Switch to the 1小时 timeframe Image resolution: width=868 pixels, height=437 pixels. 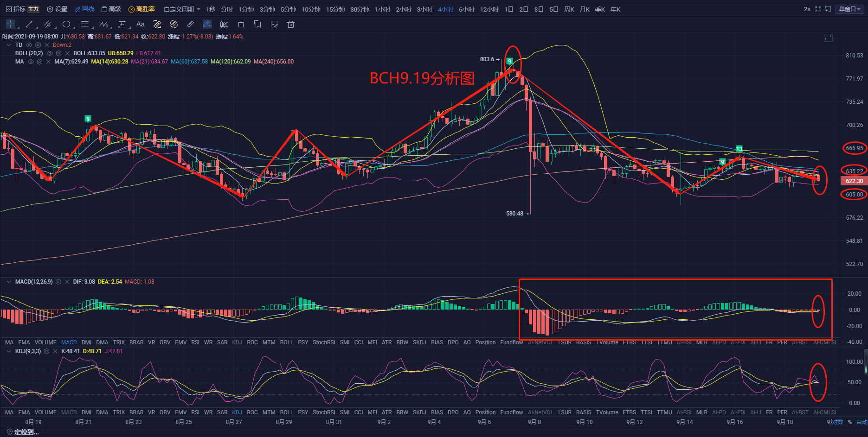click(x=382, y=9)
